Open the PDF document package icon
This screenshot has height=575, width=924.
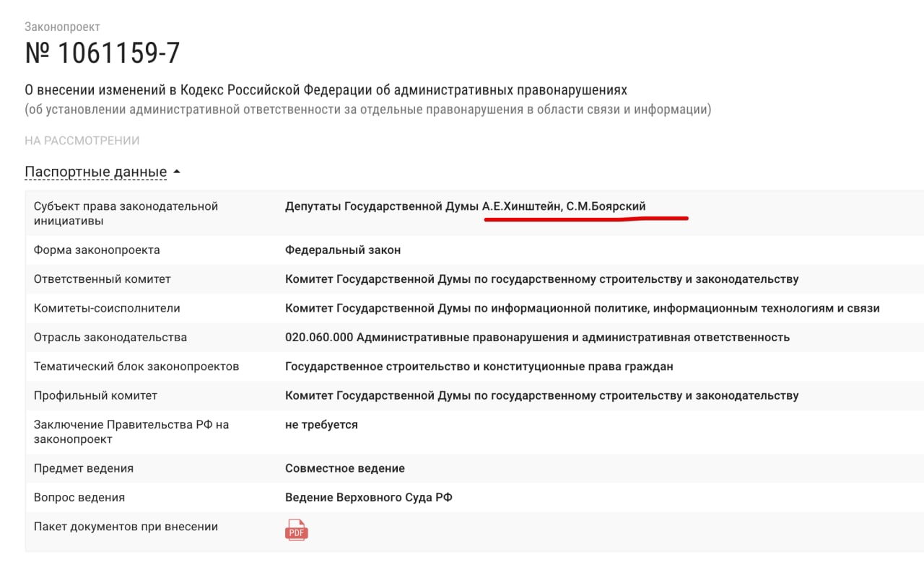297,530
